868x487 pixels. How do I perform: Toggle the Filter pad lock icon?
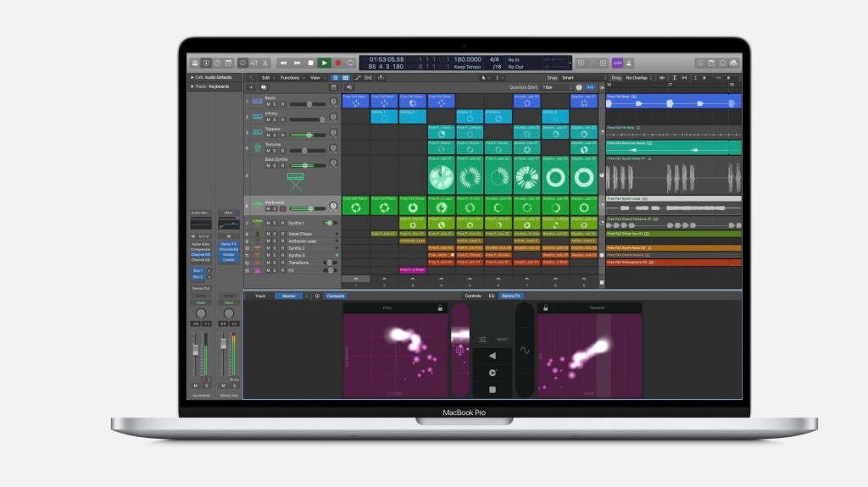pyautogui.click(x=440, y=308)
